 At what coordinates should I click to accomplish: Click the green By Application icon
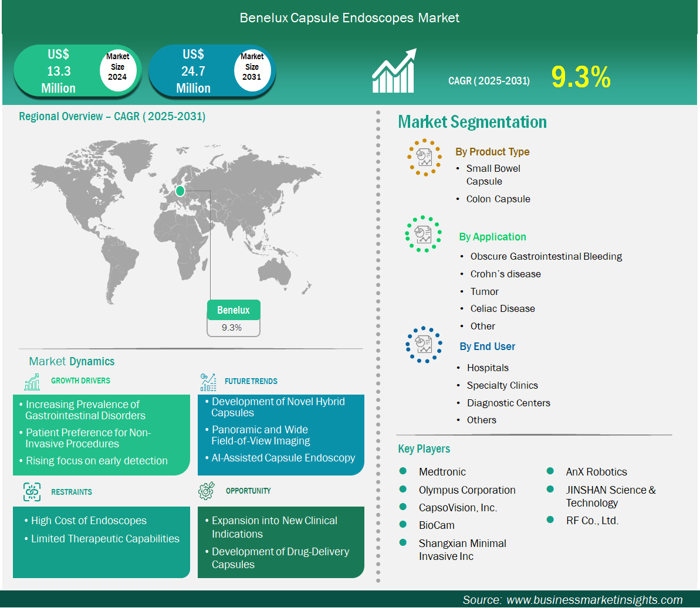pos(423,234)
